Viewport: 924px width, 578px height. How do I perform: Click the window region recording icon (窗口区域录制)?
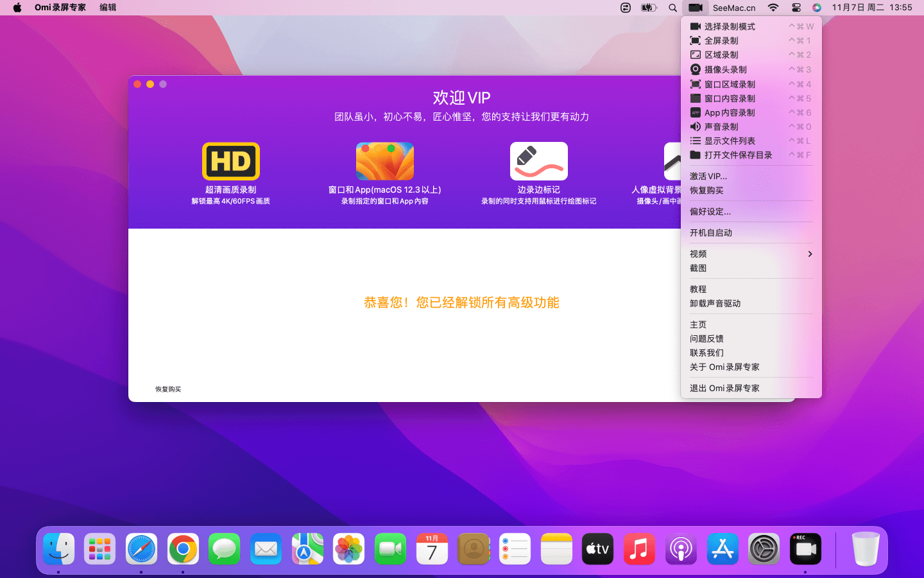click(695, 84)
